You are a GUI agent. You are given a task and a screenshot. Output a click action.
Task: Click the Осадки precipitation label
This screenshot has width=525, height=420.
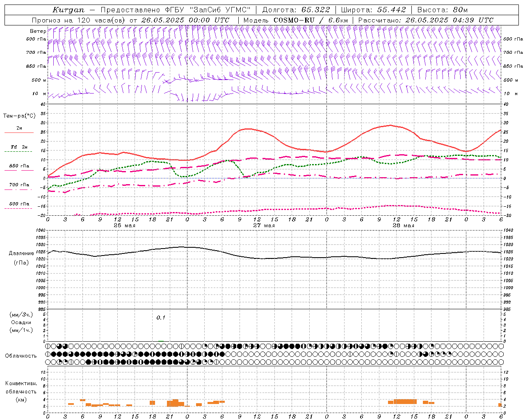point(21,322)
